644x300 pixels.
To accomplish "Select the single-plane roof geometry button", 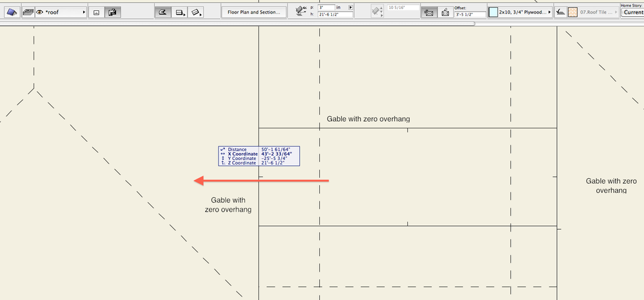I will tap(95, 12).
